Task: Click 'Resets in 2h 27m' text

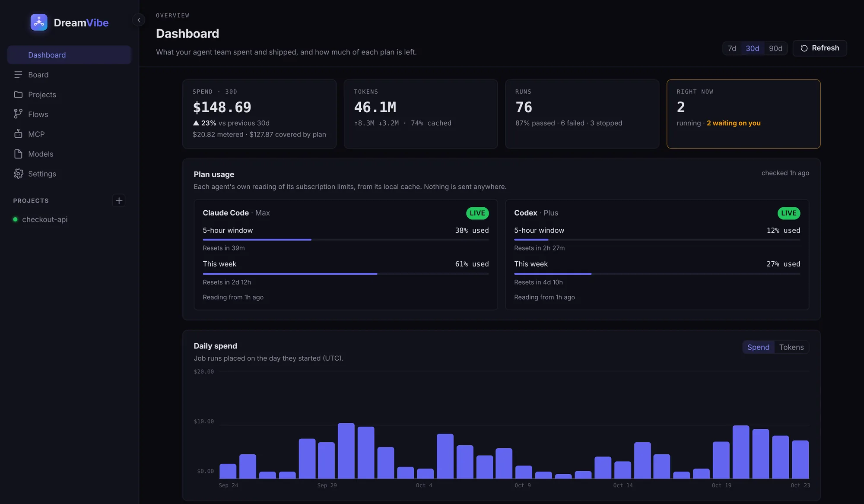Action: coord(539,248)
